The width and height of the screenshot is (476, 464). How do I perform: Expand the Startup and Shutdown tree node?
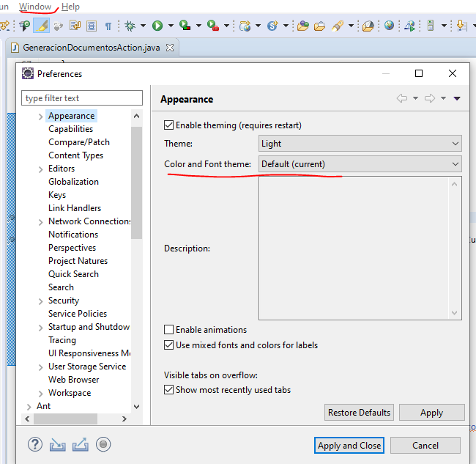(41, 328)
